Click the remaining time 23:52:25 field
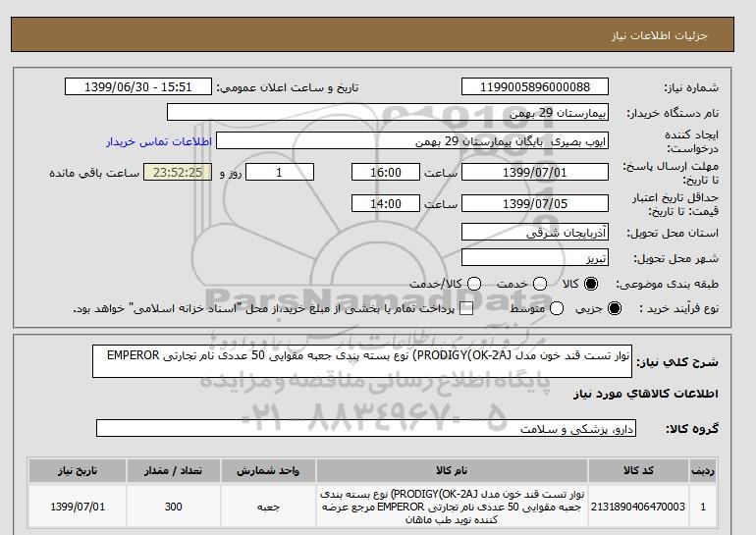This screenshot has width=756, height=535. point(178,172)
